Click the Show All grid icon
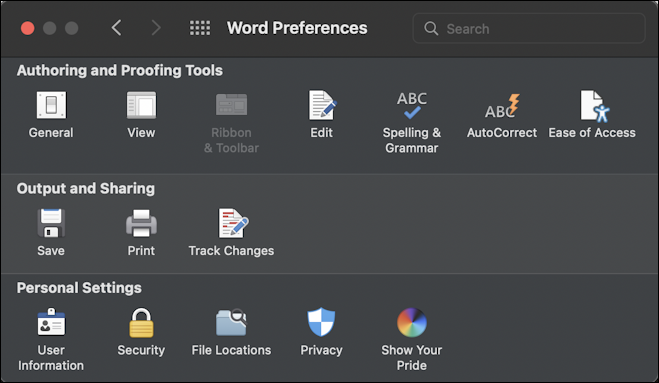659x383 pixels. point(200,28)
